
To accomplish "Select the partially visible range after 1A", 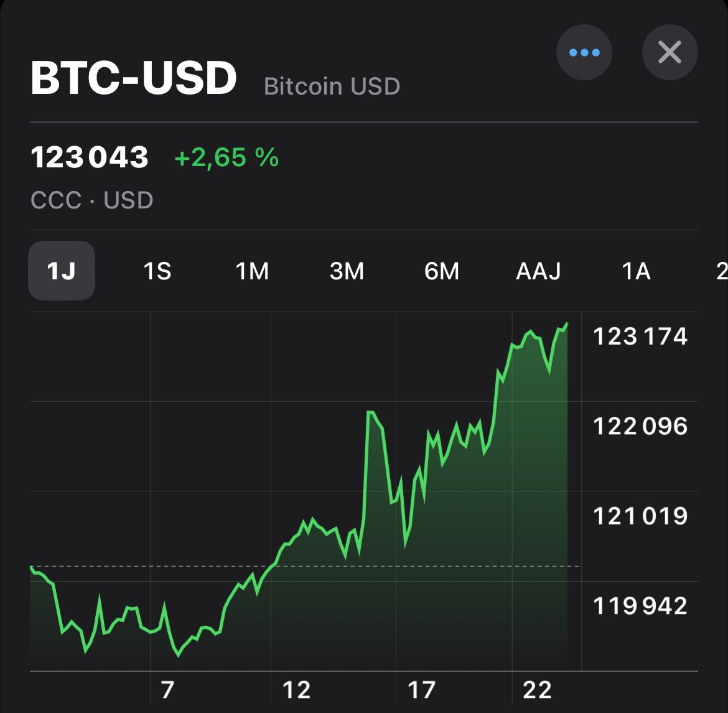I will pyautogui.click(x=722, y=271).
